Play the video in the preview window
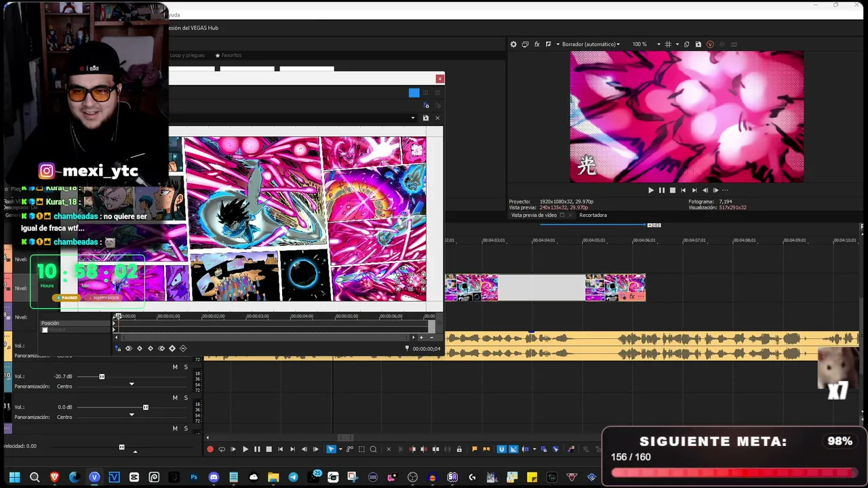Image resolution: width=868 pixels, height=488 pixels. tap(651, 190)
